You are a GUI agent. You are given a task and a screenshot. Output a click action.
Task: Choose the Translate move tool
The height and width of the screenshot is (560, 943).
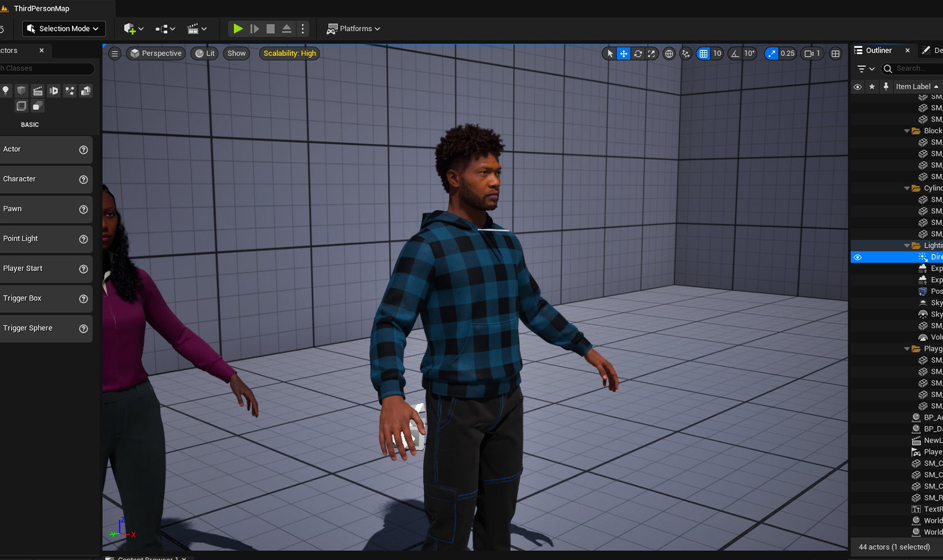pos(624,53)
